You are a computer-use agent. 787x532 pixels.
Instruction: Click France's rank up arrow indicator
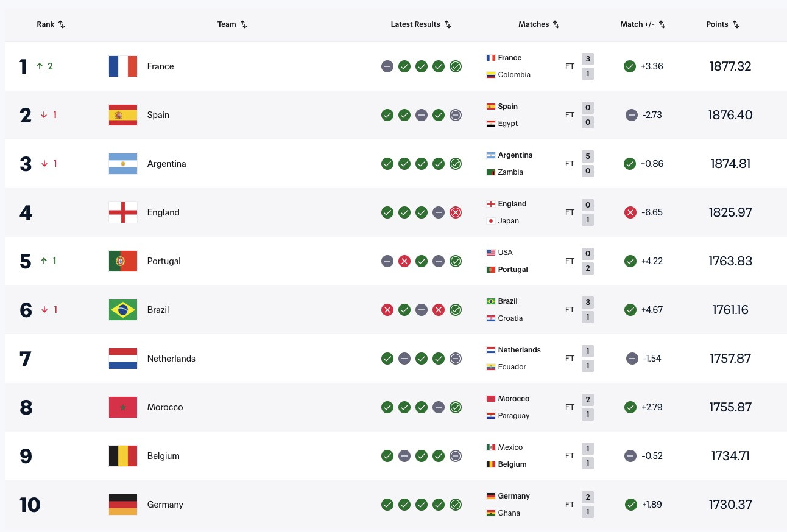pyautogui.click(x=40, y=66)
